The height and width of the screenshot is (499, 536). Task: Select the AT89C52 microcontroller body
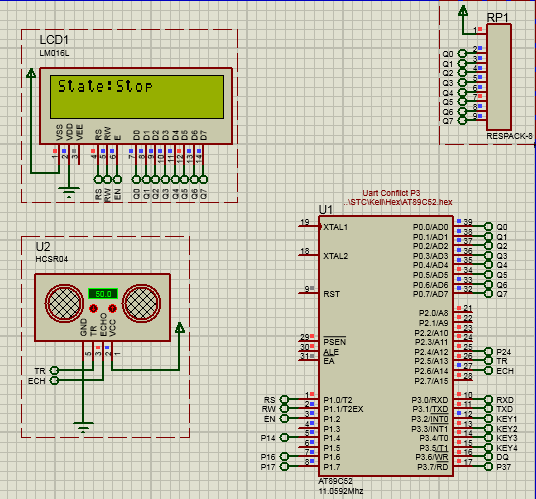(x=386, y=346)
